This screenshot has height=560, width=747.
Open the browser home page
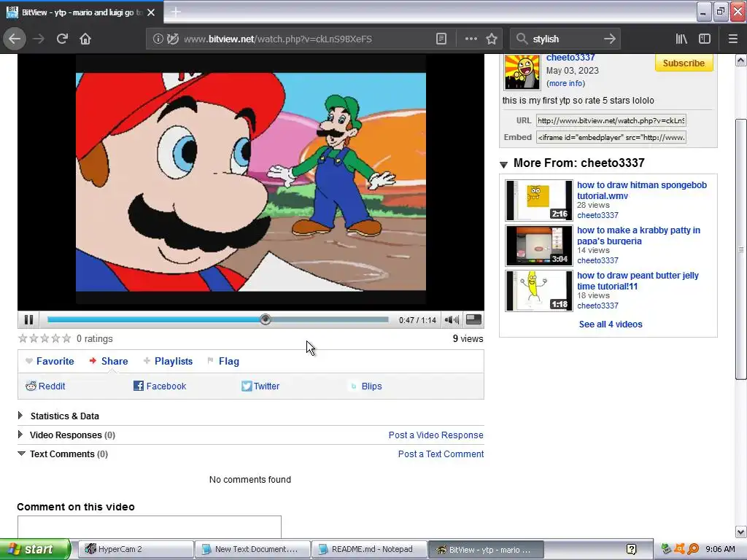coord(85,39)
